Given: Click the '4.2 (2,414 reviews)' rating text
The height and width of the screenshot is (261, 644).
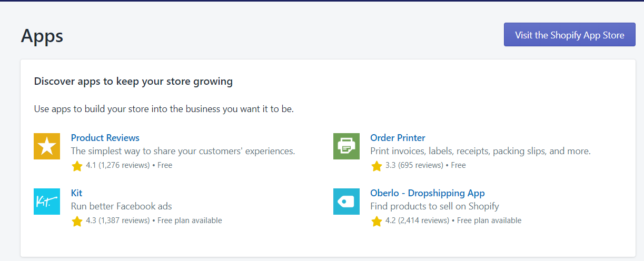Looking at the screenshot, I should (x=418, y=220).
